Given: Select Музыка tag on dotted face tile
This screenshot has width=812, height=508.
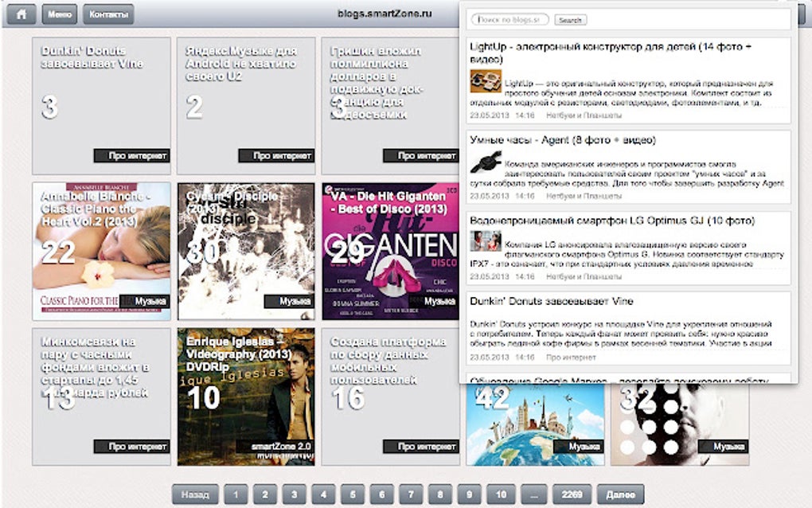Looking at the screenshot, I should click(723, 447).
